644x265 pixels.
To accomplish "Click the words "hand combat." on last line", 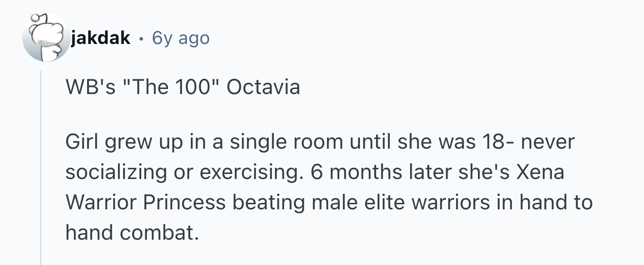I will click(x=130, y=232).
